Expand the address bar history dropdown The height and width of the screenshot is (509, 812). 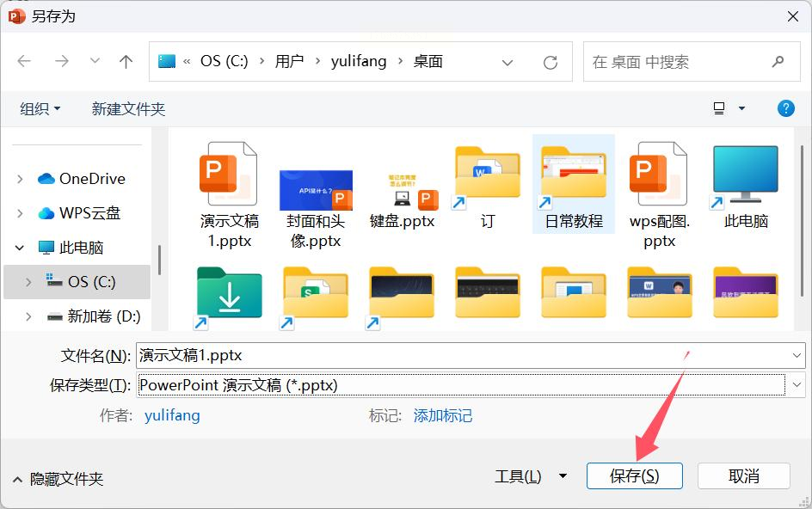click(507, 63)
